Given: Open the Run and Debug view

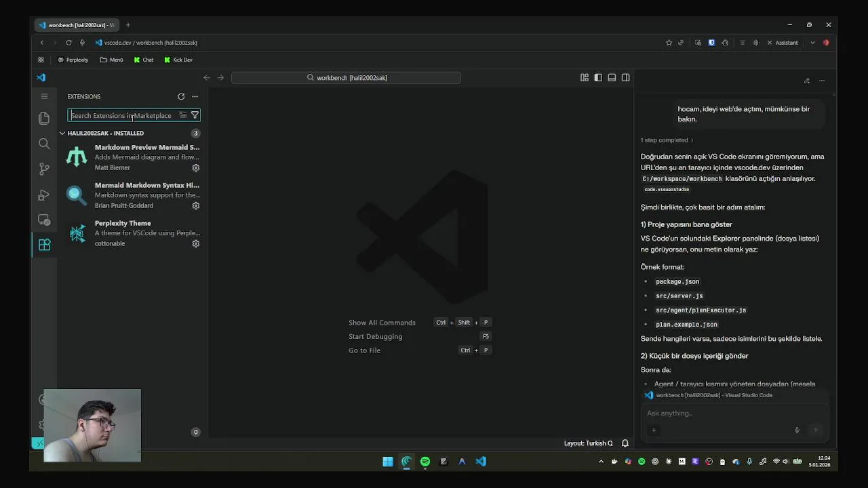Looking at the screenshot, I should 44,195.
